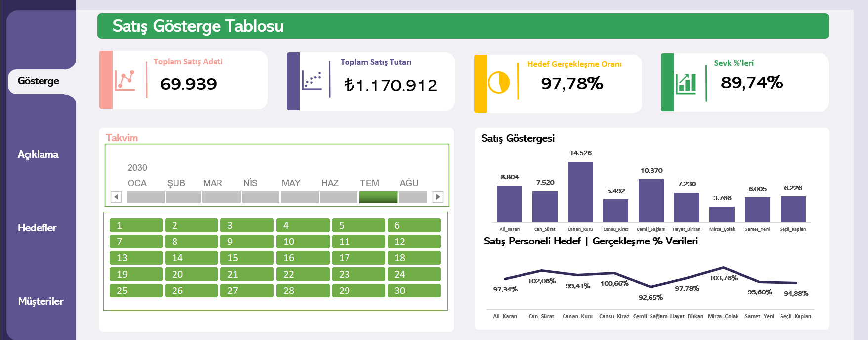Click Canan_Kuru bar labeled 14.526
The width and height of the screenshot is (868, 340).
(x=580, y=192)
